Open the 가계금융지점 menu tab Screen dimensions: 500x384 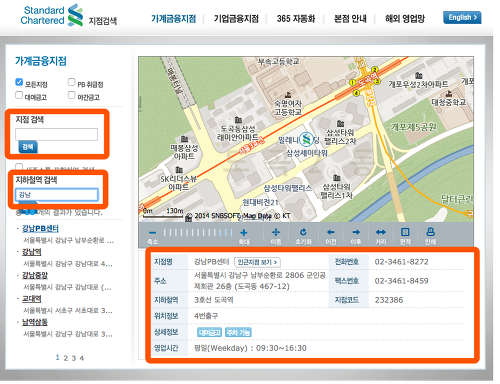pyautogui.click(x=173, y=19)
